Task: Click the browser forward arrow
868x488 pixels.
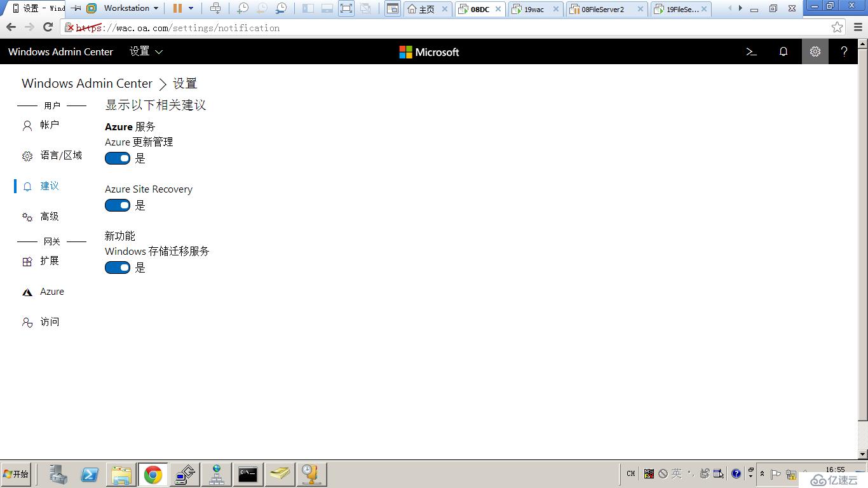Action: coord(29,27)
